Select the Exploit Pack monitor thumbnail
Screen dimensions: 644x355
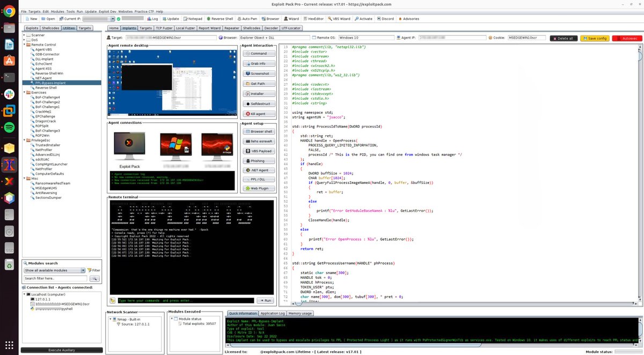[x=129, y=147]
